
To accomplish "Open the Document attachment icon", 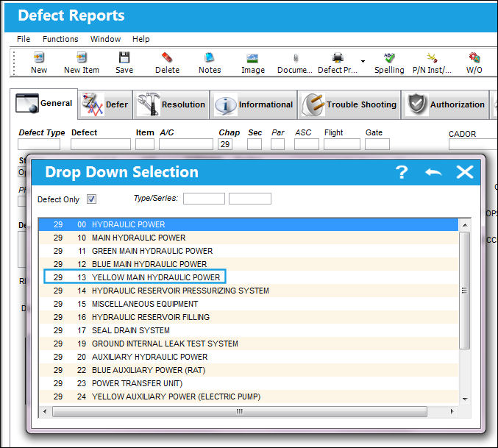I will (296, 58).
